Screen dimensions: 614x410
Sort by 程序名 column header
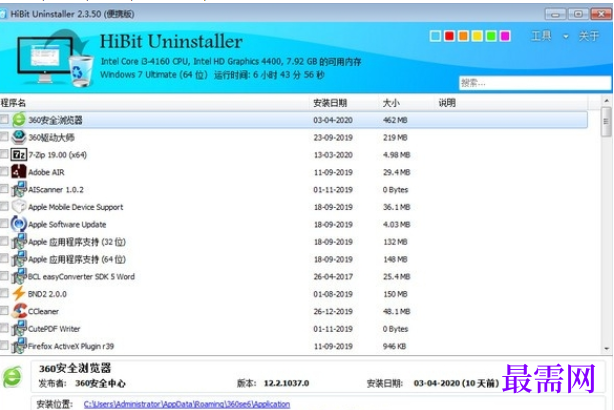[x=13, y=103]
